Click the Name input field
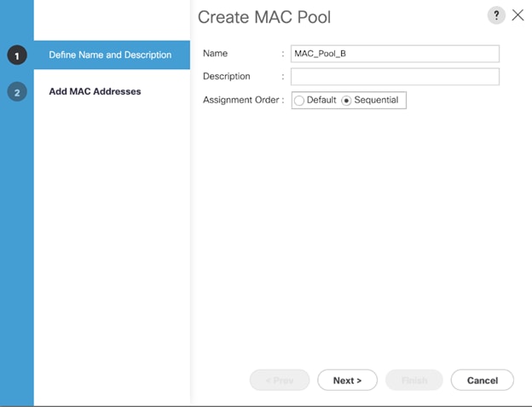This screenshot has width=532, height=407. (395, 54)
